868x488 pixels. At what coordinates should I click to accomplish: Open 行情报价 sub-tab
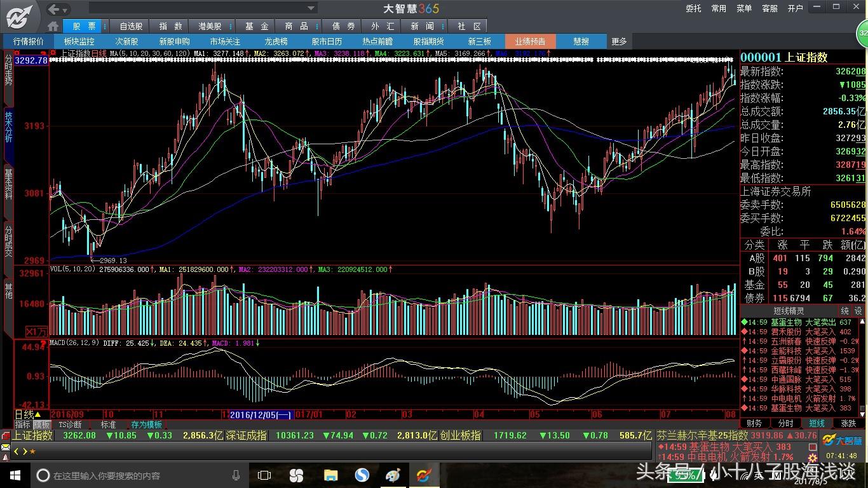(x=29, y=41)
